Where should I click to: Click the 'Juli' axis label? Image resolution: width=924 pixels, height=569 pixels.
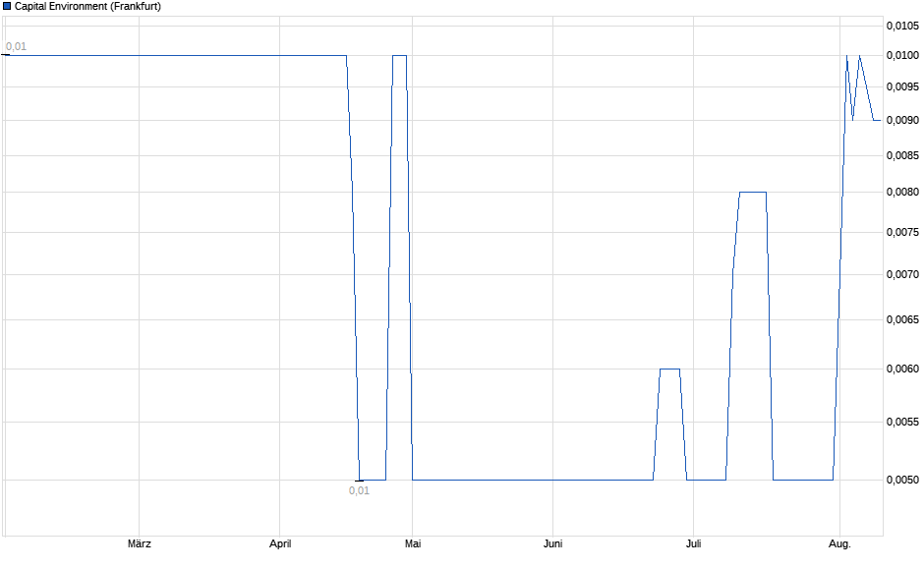pos(693,543)
